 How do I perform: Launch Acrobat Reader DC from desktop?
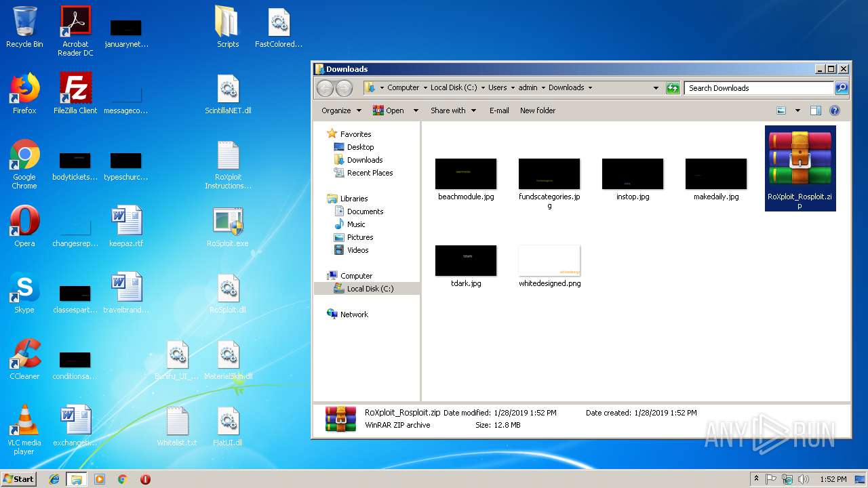pos(75,31)
